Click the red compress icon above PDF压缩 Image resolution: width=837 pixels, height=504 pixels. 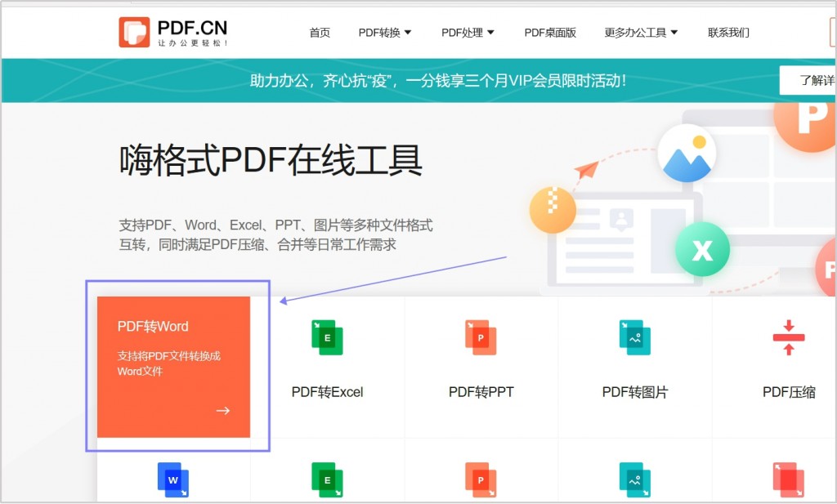789,337
